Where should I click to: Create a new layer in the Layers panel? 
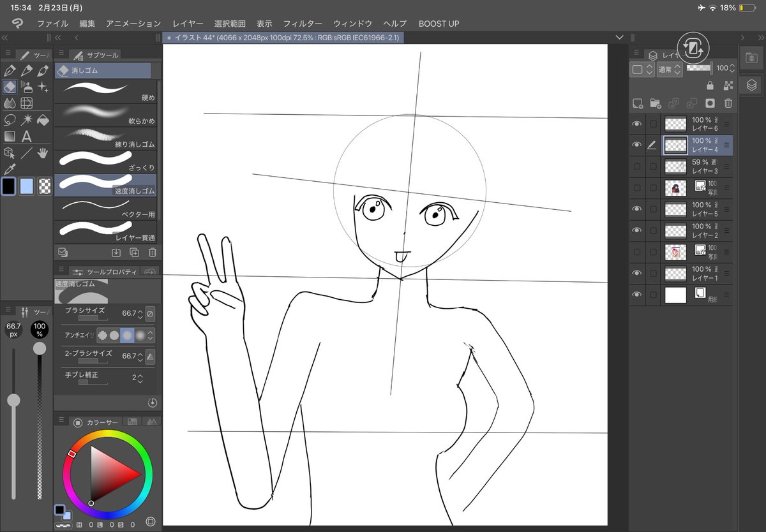638,103
